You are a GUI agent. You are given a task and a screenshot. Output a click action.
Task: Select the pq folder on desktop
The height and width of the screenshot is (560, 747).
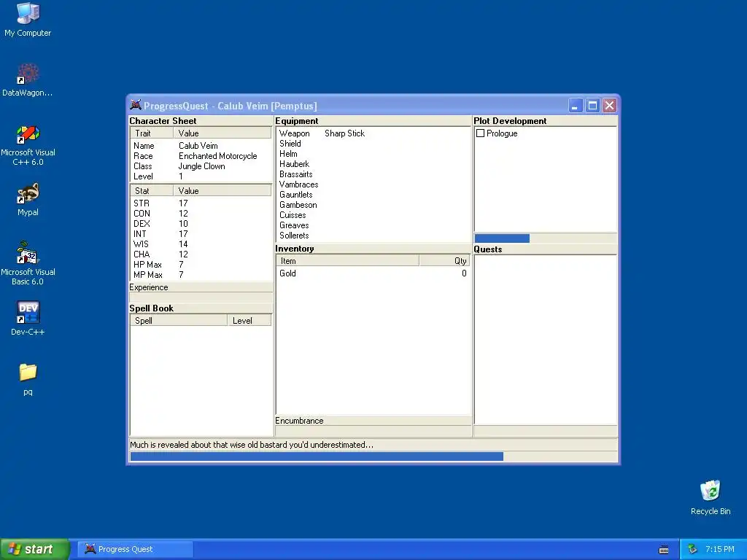tap(28, 379)
